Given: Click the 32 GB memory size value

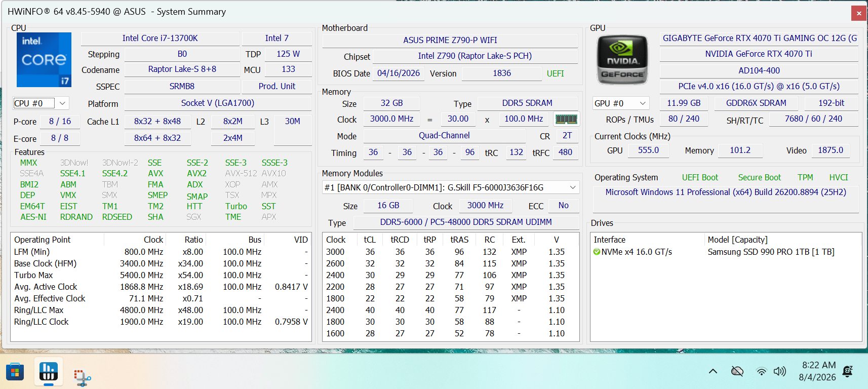Looking at the screenshot, I should pyautogui.click(x=391, y=103).
